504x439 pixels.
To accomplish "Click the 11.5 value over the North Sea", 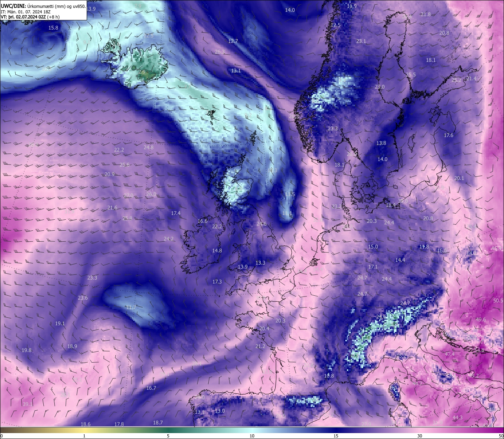I will [290, 194].
